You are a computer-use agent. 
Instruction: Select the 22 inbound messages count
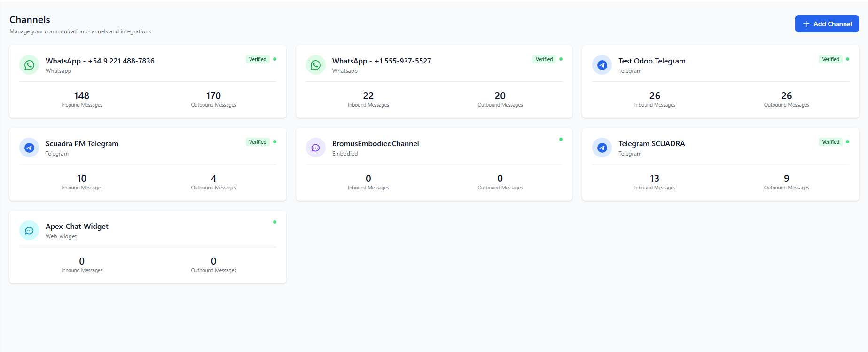[x=368, y=96]
